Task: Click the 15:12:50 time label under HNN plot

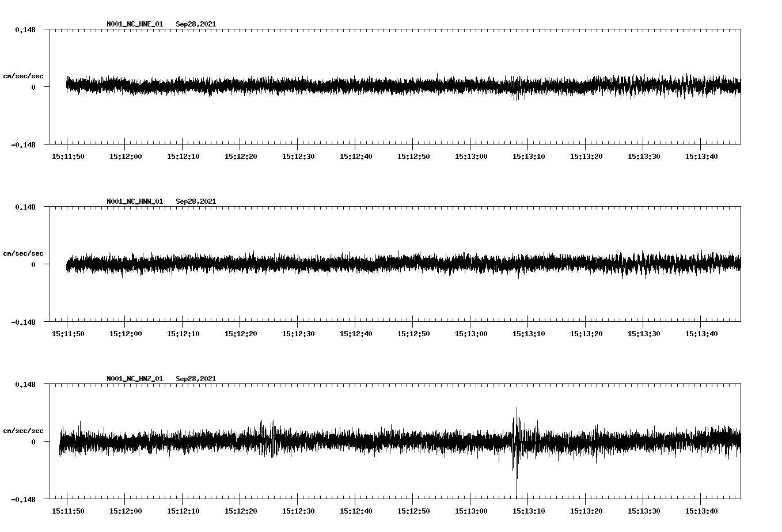Action: point(413,334)
